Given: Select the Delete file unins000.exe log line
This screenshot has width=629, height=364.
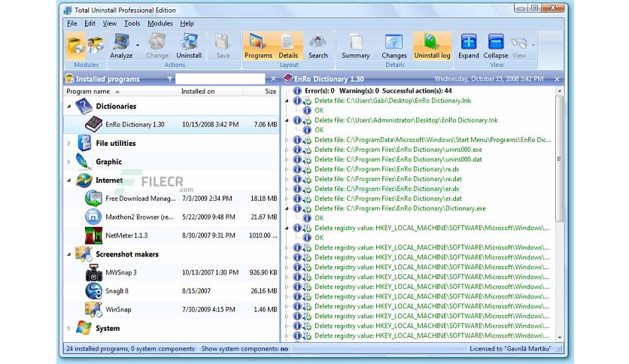Looking at the screenshot, I should coord(398,150).
